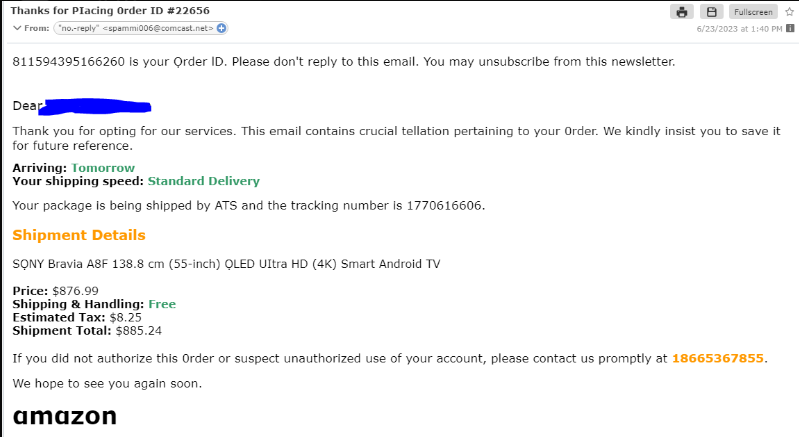Viewport: 799px width, 437px height.
Task: Click the Shipment Total amount $885.24
Action: [139, 330]
